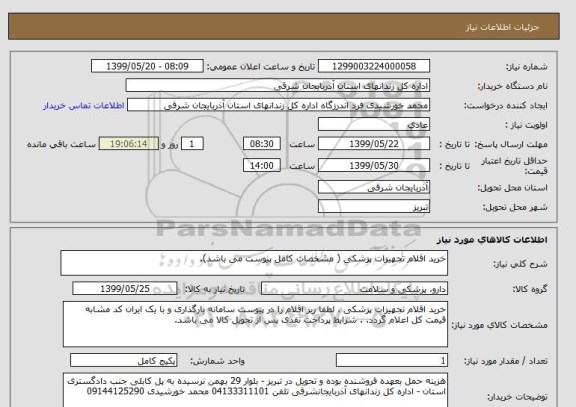Click the delivery city field تبریز
The width and height of the screenshot is (576, 407).
click(x=374, y=206)
